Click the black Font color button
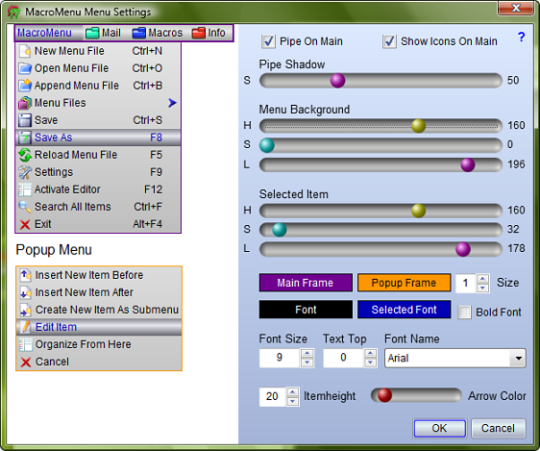 coord(305,310)
